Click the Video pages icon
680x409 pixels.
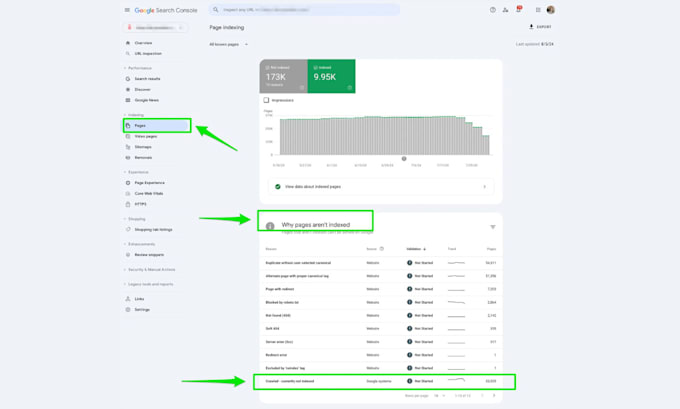[128, 136]
